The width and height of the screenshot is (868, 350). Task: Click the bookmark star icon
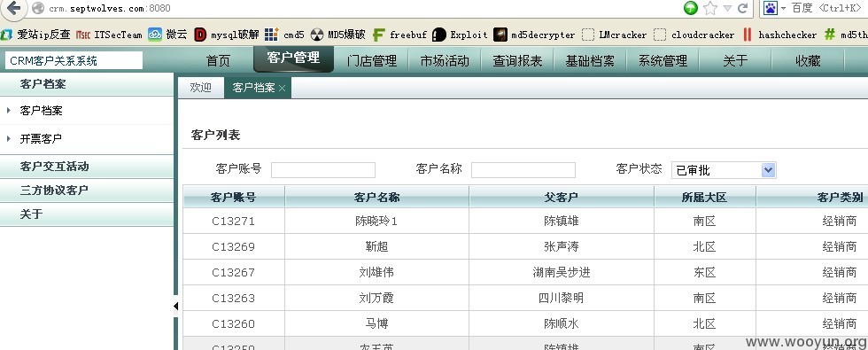pyautogui.click(x=709, y=8)
